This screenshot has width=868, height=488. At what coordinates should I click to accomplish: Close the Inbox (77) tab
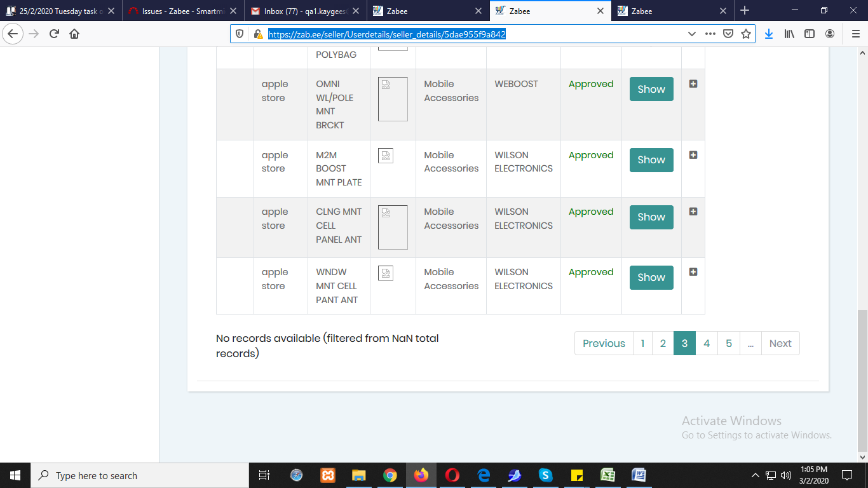click(356, 11)
